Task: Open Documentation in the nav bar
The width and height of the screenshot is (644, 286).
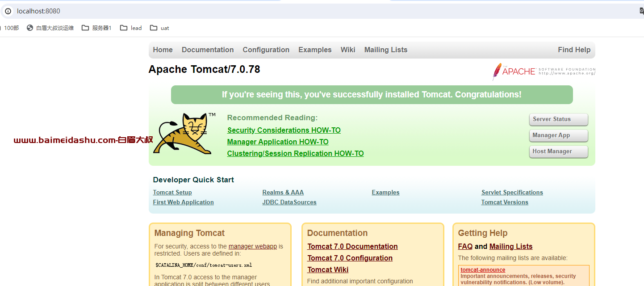Action: tap(208, 50)
